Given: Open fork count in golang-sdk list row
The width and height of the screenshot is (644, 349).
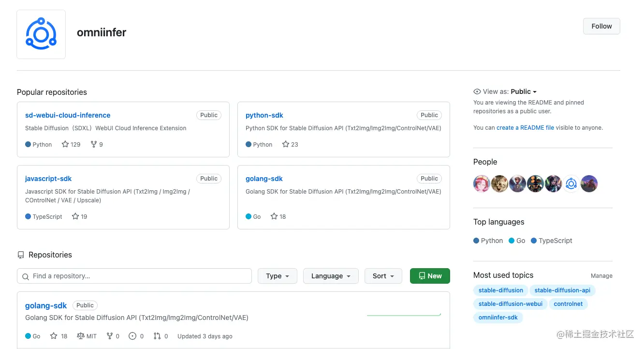Looking at the screenshot, I should click(x=113, y=336).
